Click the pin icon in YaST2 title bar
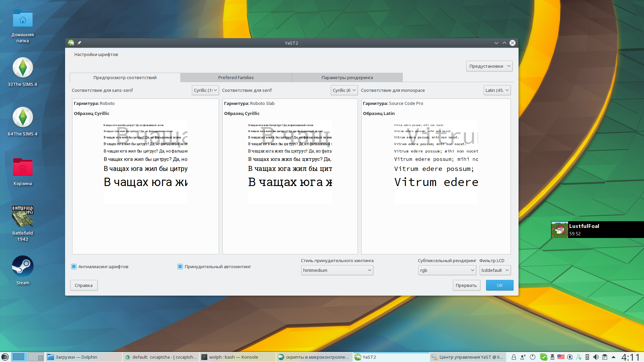The width and height of the screenshot is (644, 362). click(79, 43)
